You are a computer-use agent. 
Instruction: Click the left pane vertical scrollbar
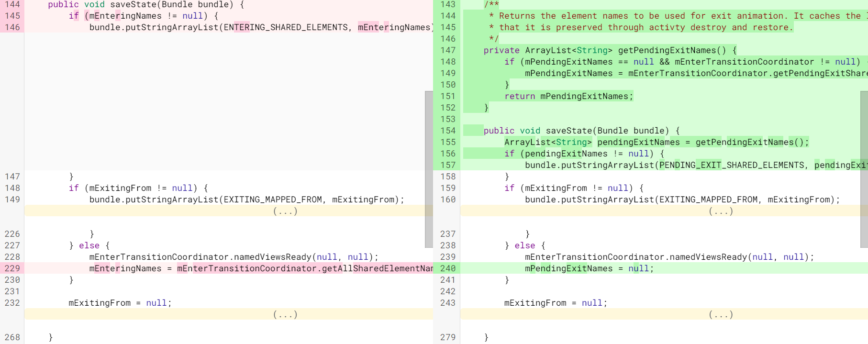(x=429, y=169)
